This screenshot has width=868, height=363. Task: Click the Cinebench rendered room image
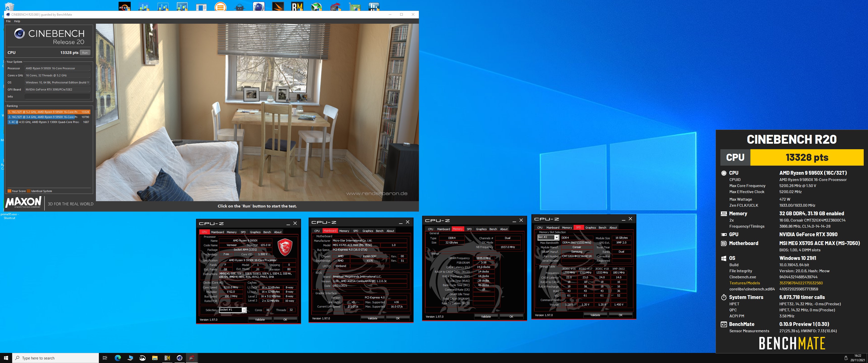(257, 112)
